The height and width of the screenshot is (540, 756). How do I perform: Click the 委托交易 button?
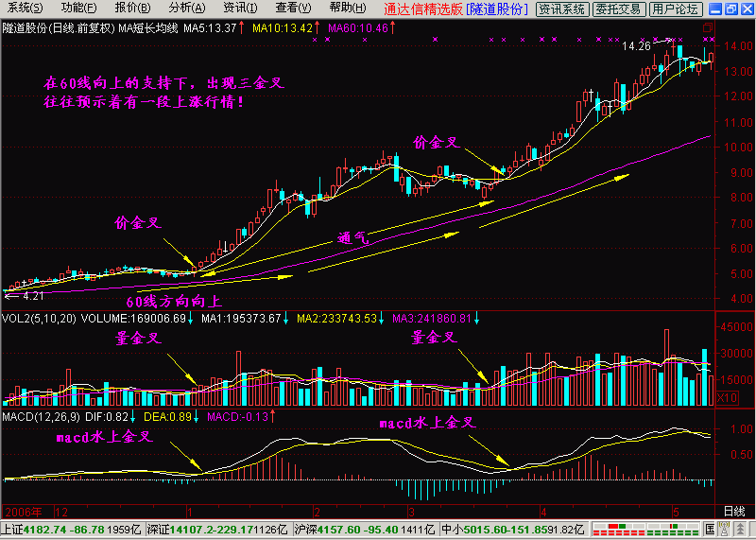click(620, 9)
